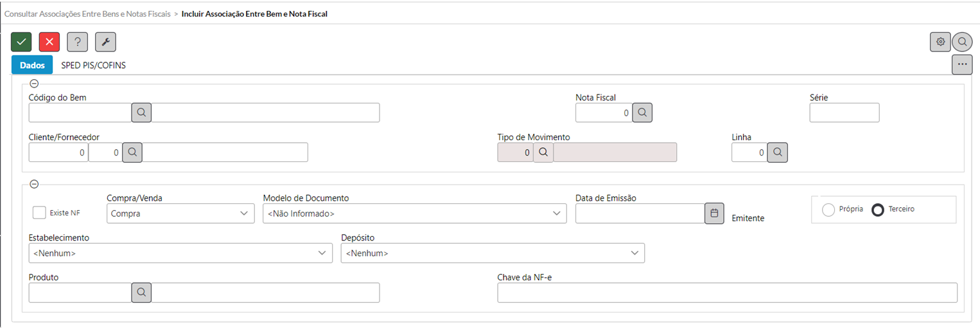Select the Dados tab
The height and width of the screenshot is (328, 980).
click(32, 65)
